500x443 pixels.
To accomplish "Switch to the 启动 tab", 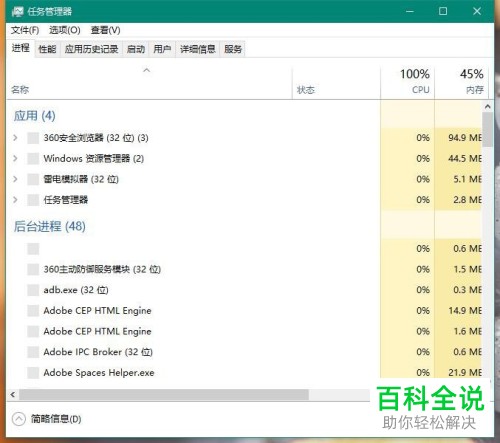I will pos(136,49).
